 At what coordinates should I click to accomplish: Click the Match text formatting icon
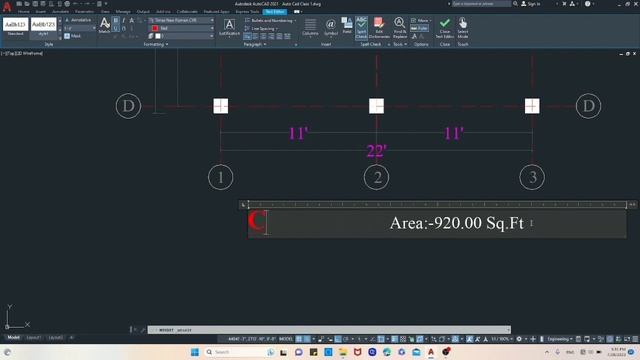[104, 25]
